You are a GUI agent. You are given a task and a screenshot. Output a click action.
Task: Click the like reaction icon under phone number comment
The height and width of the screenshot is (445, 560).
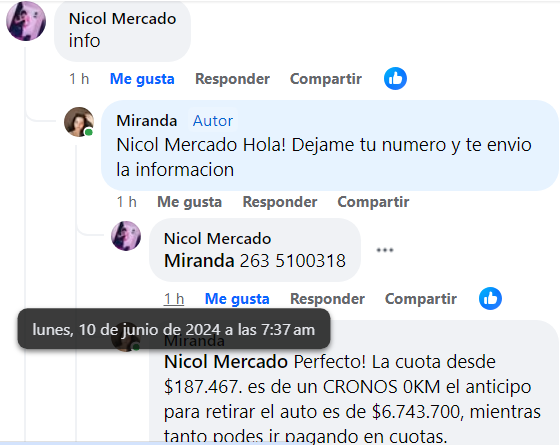pos(490,299)
